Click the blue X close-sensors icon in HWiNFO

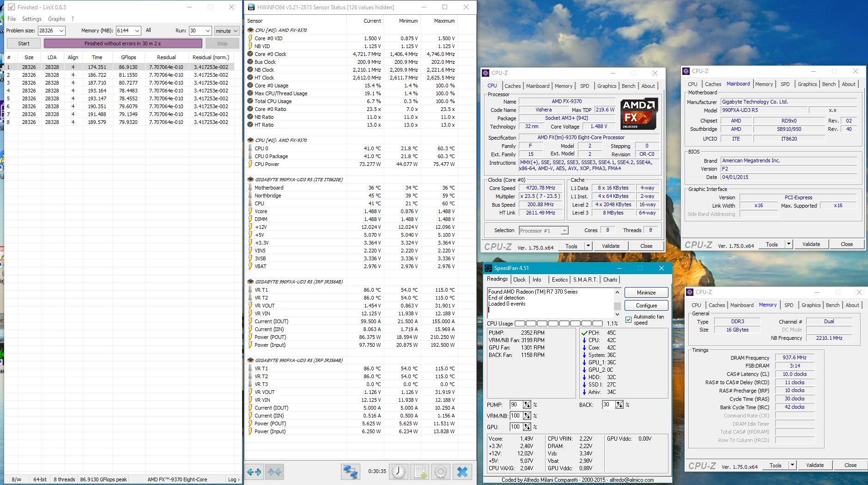click(462, 472)
